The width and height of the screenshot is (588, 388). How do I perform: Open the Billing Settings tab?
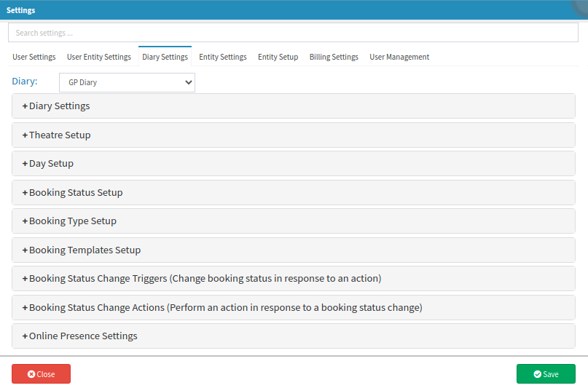(x=334, y=57)
